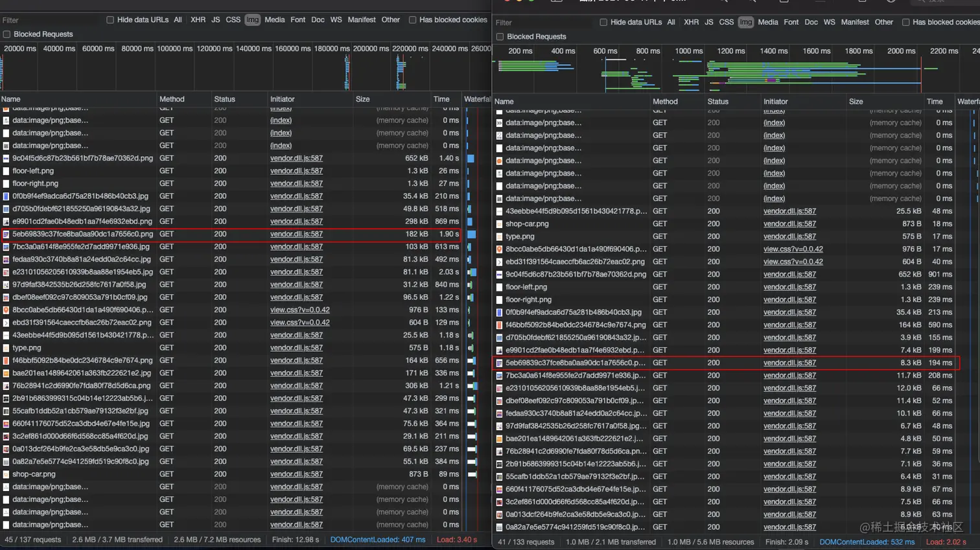Select floor-left.png file icon in left panel
This screenshot has height=550, width=980.
[6, 171]
